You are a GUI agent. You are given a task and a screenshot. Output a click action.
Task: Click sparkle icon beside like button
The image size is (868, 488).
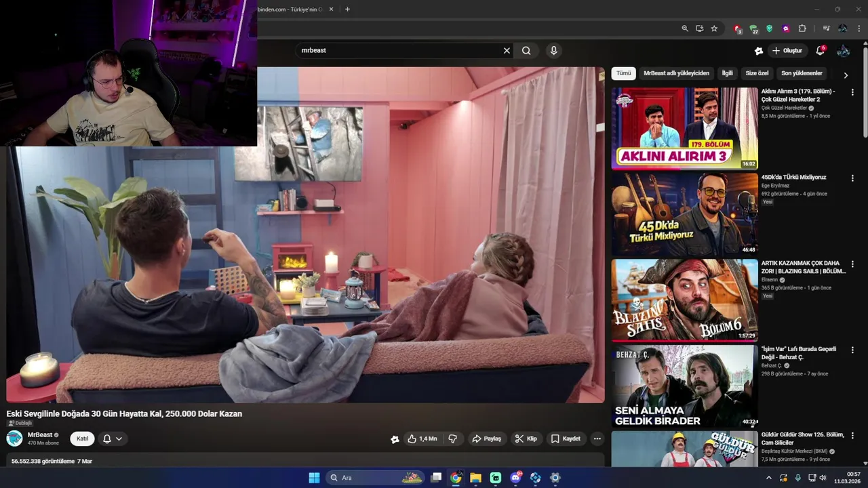(395, 439)
